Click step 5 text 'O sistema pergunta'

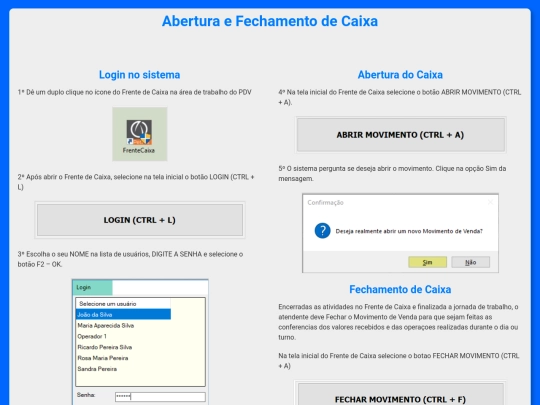click(x=392, y=174)
